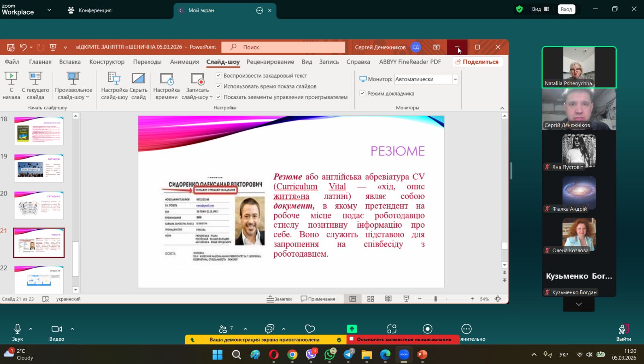The image size is (644, 364).
Task: Switch to Slide Sorter view
Action: (x=371, y=299)
